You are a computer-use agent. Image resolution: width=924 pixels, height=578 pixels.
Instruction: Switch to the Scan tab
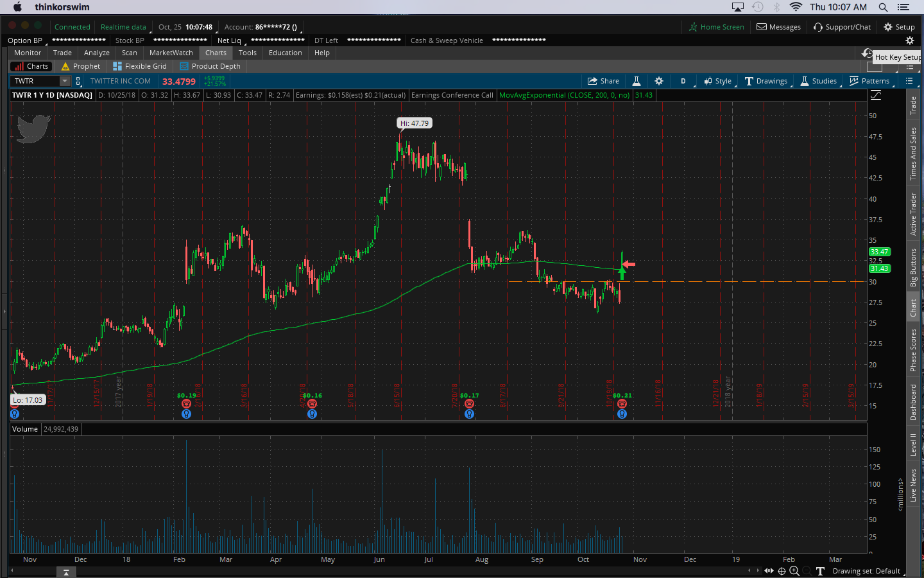tap(130, 53)
